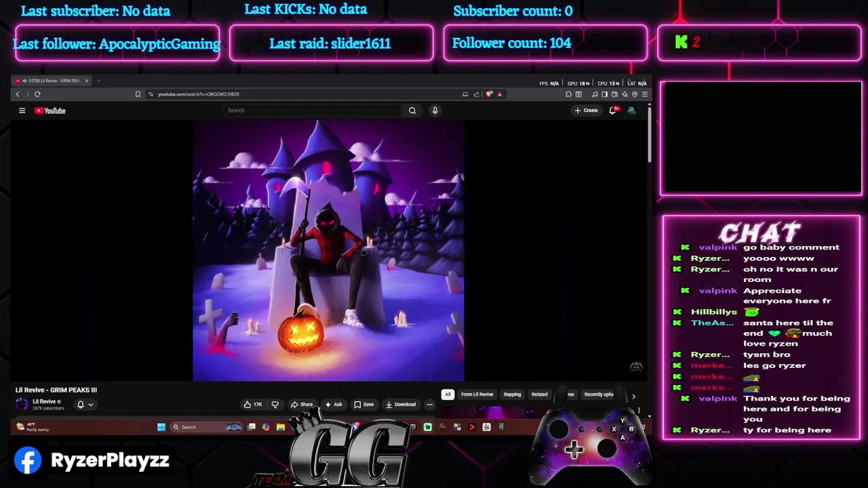Screen dimensions: 868x488
Task: Go back in the browser
Action: click(18, 94)
